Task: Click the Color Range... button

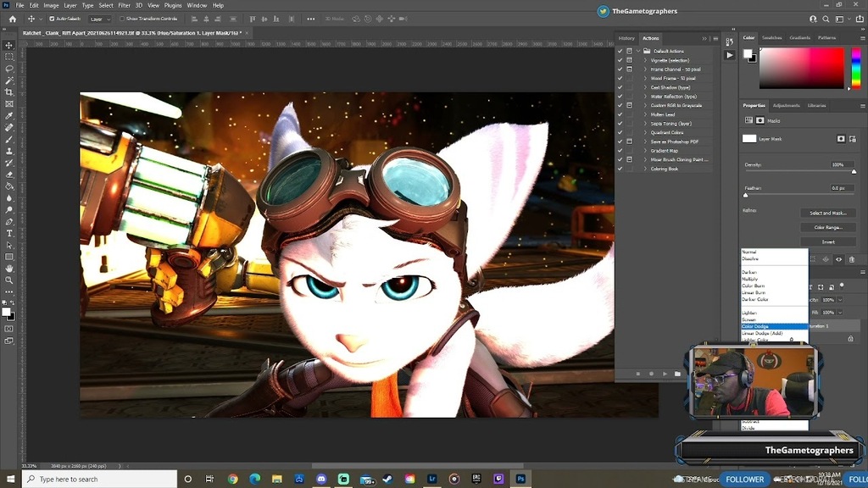Action: pos(828,227)
